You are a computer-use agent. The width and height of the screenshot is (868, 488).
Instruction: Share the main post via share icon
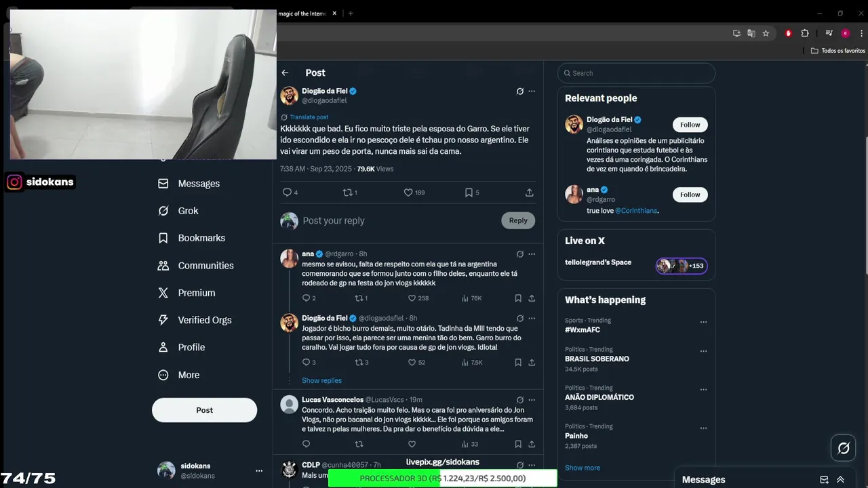(529, 192)
